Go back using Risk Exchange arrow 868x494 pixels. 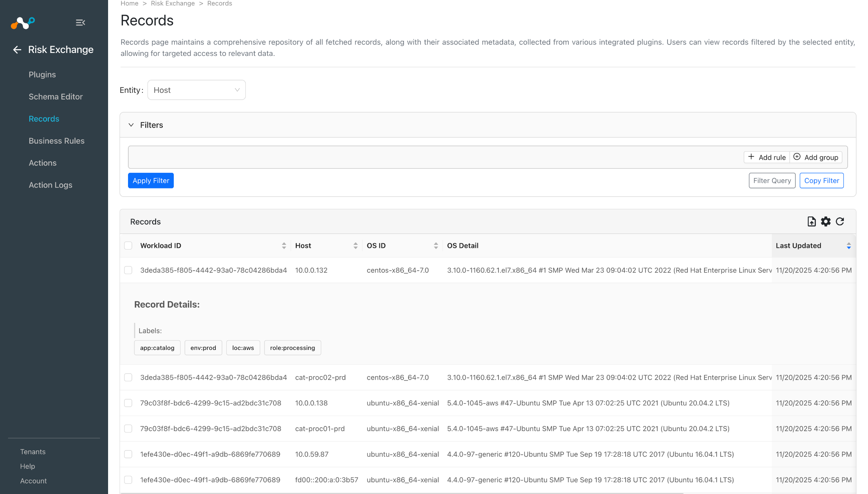(x=17, y=50)
